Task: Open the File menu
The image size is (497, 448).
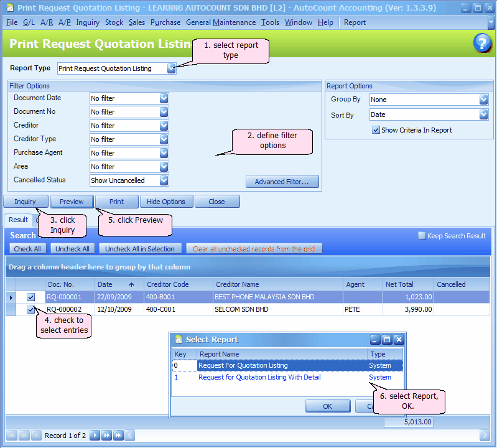Action: 12,22
